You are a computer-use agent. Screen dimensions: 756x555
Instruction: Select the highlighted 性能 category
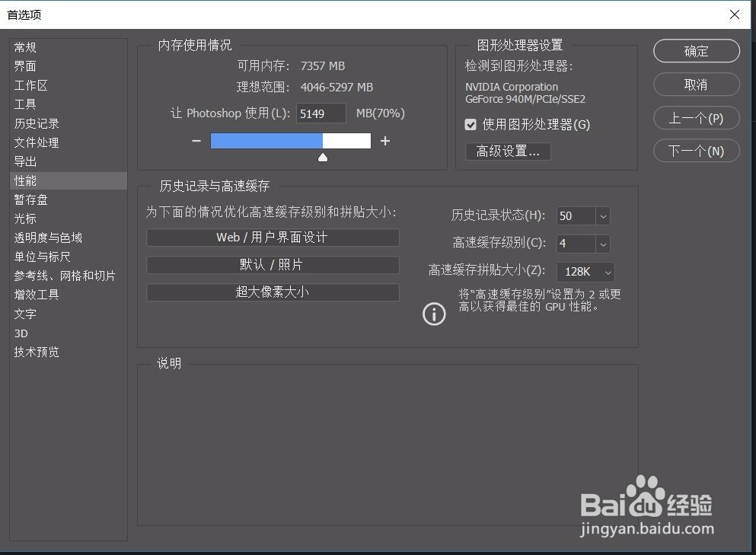pos(69,181)
